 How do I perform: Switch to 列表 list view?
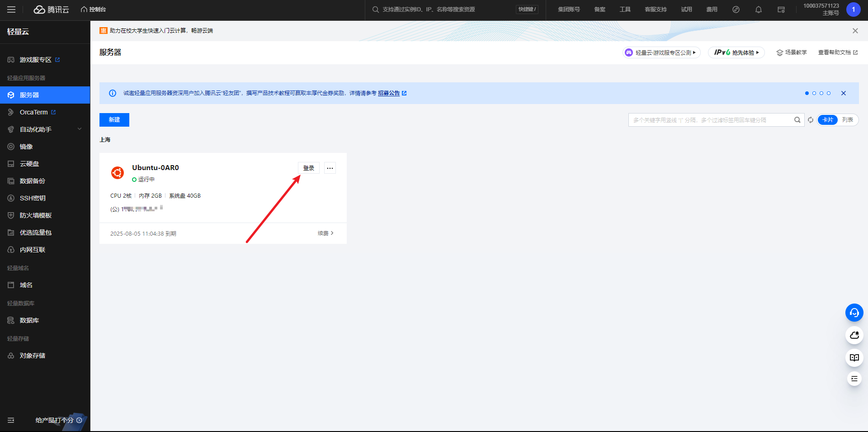pyautogui.click(x=848, y=120)
